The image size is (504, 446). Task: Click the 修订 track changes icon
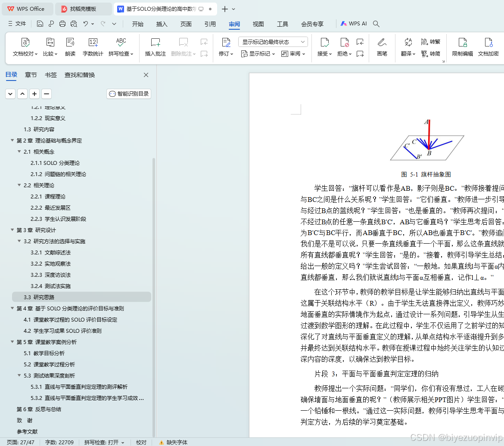coord(226,43)
